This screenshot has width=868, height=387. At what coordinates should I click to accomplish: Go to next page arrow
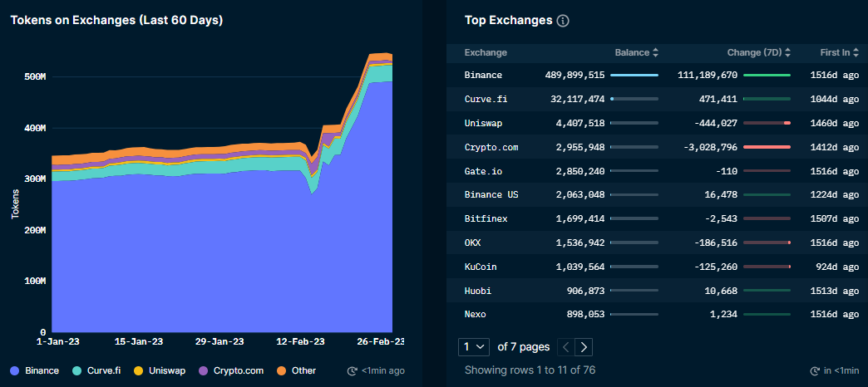tap(584, 347)
